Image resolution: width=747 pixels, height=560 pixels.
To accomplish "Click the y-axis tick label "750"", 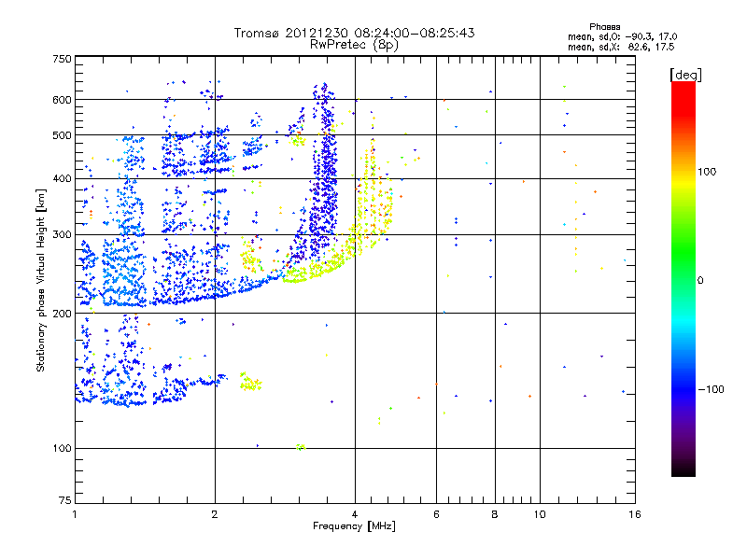I will pos(62,59).
